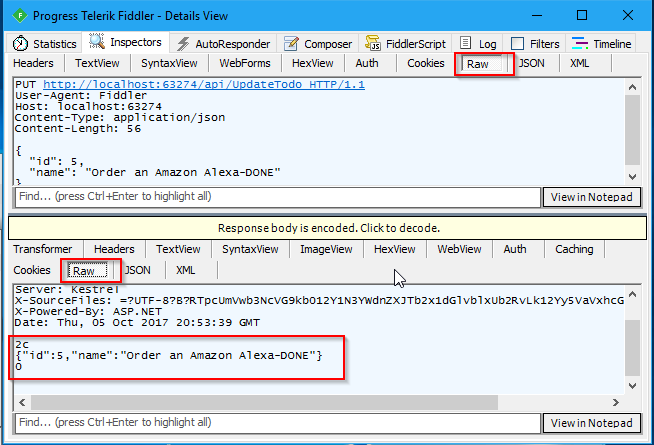Screen dimensions: 654x445
Task: Select the response Auth tab
Action: (515, 249)
